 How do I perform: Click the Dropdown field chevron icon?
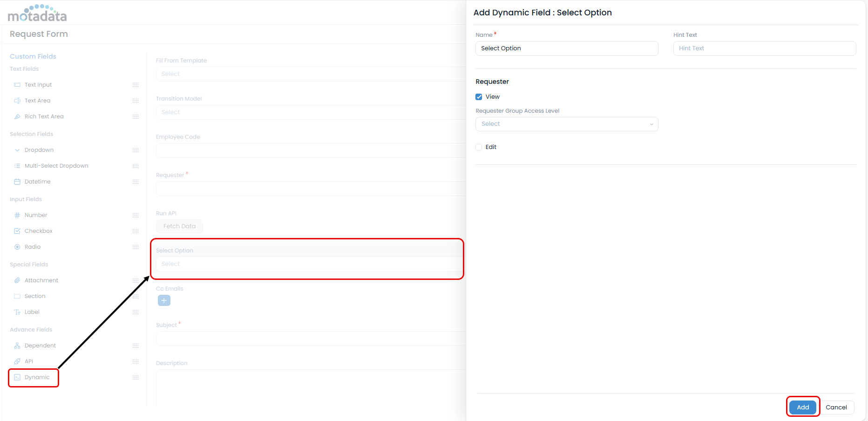(x=17, y=150)
